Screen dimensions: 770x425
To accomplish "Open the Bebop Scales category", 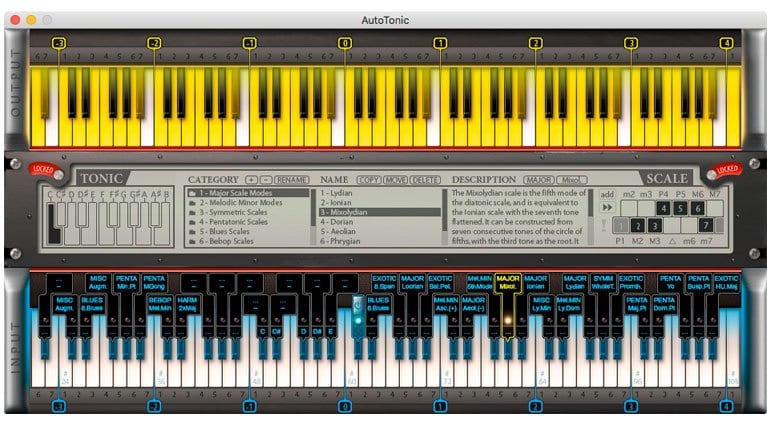I will [x=247, y=241].
